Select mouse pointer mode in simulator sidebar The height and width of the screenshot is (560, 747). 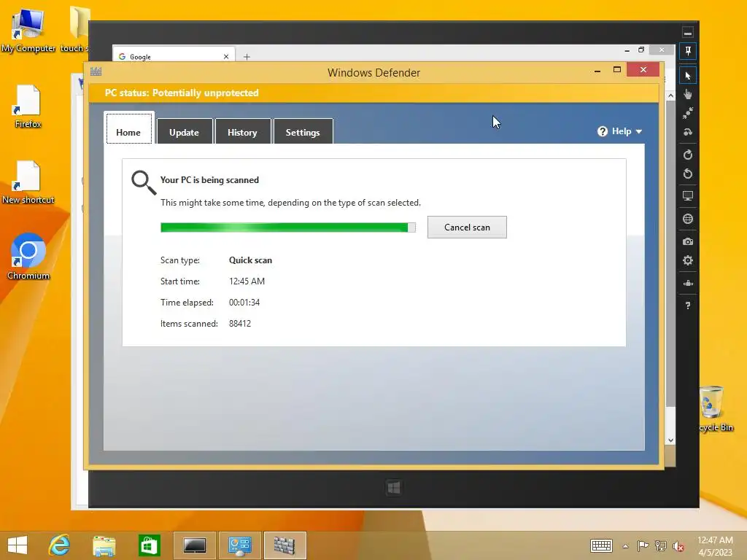(x=687, y=76)
